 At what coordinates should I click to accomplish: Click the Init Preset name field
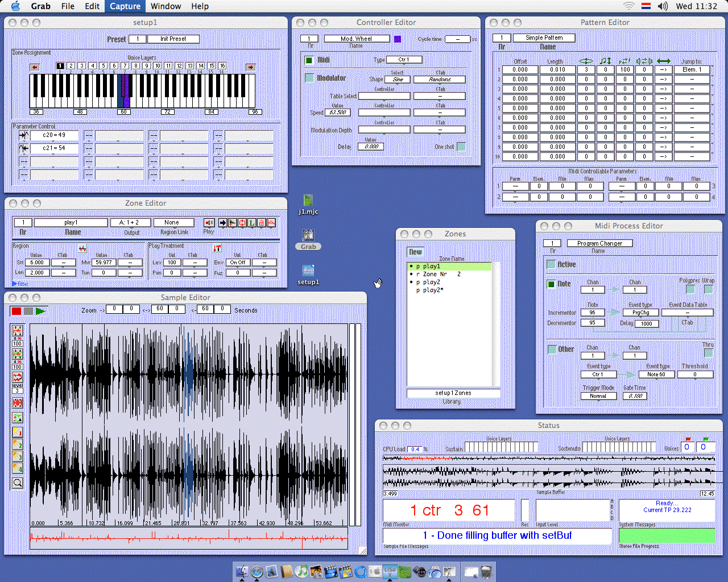pyautogui.click(x=173, y=39)
